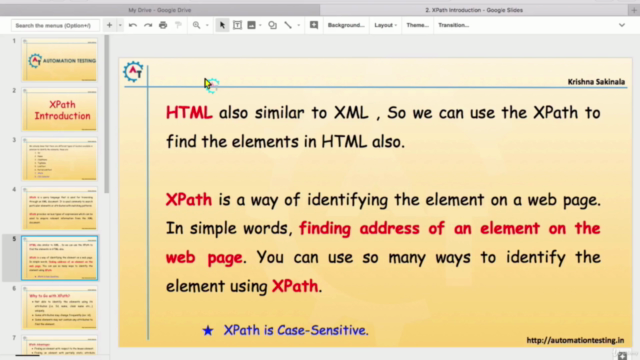The image size is (640, 360).
Task: Select slide 5 thumbnail
Action: coord(60,258)
